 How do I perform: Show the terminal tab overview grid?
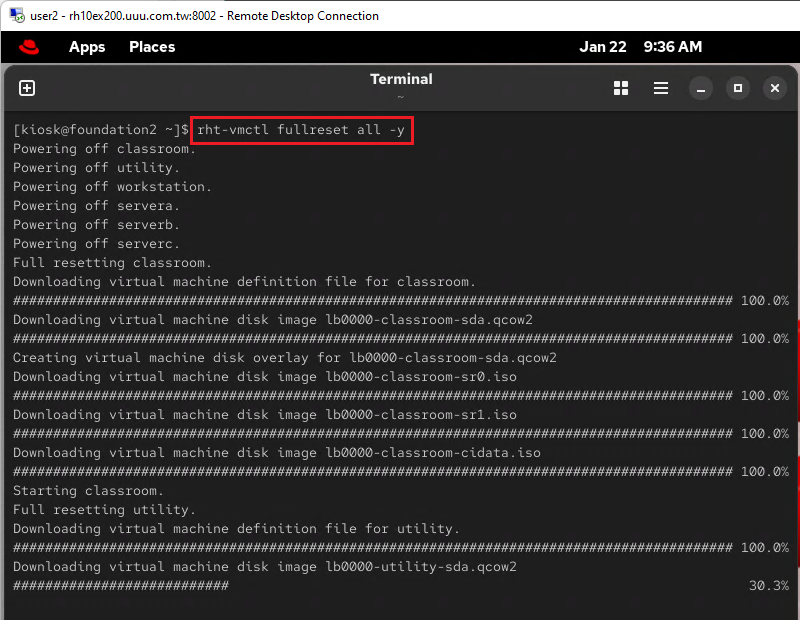click(621, 88)
